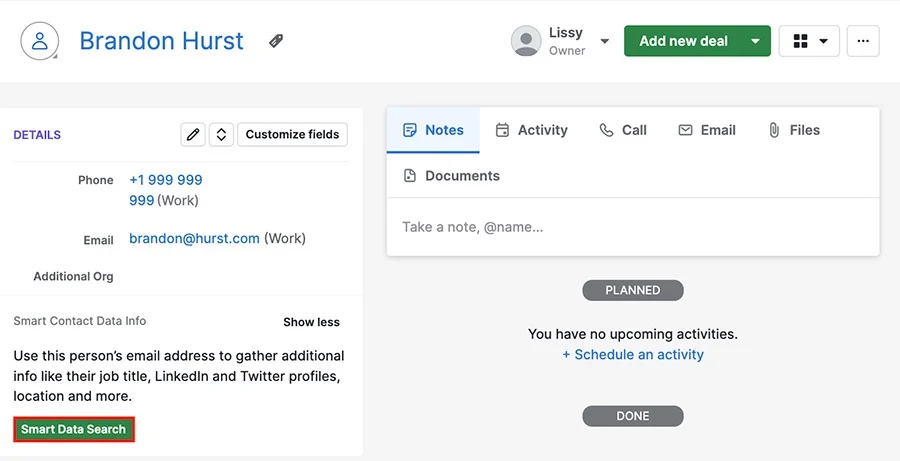Open the Call tab
The width and height of the screenshot is (900, 461).
click(x=623, y=130)
